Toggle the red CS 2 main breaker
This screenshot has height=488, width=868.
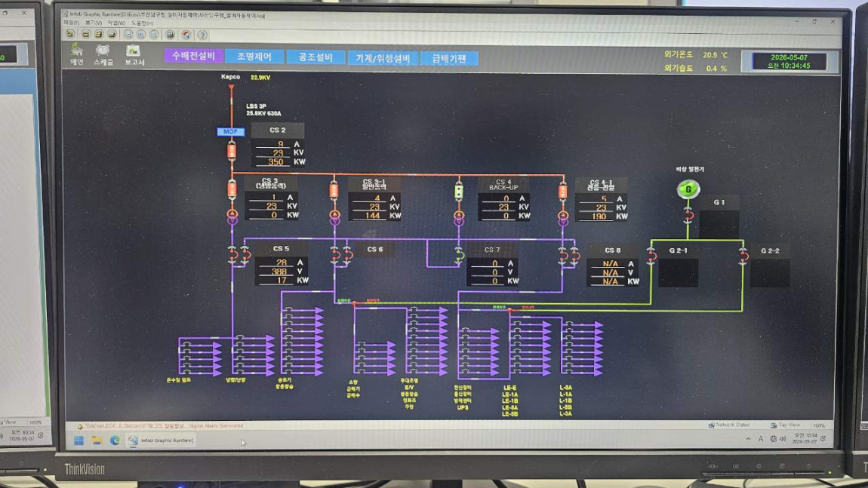pyautogui.click(x=232, y=151)
